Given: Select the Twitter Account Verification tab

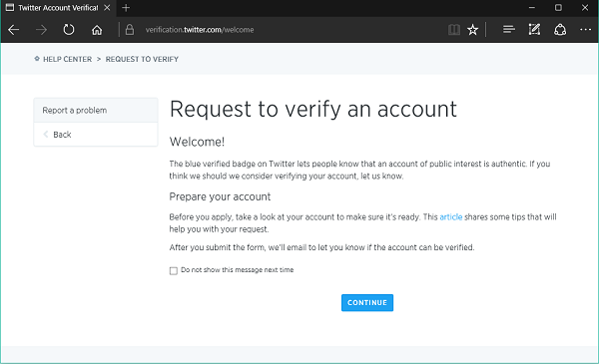Looking at the screenshot, I should click(x=59, y=8).
